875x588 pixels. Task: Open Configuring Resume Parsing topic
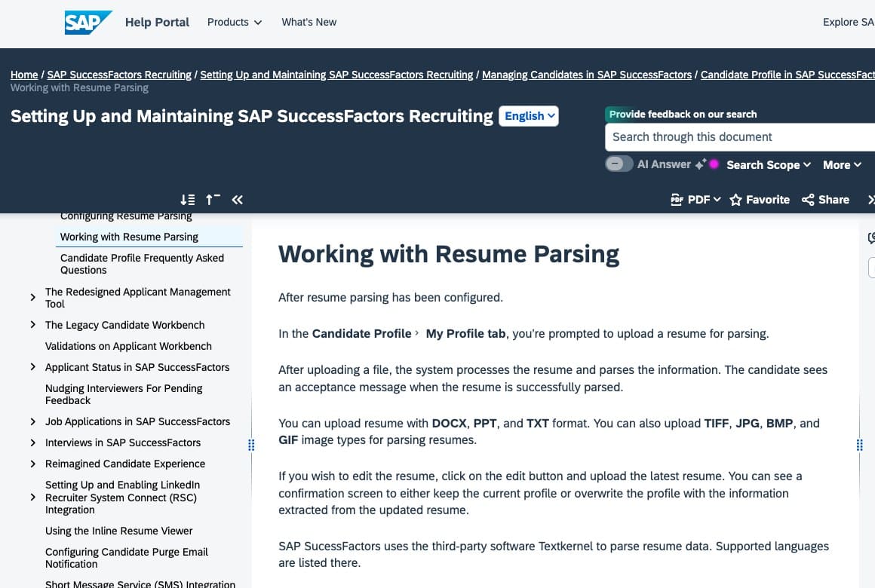pyautogui.click(x=126, y=216)
